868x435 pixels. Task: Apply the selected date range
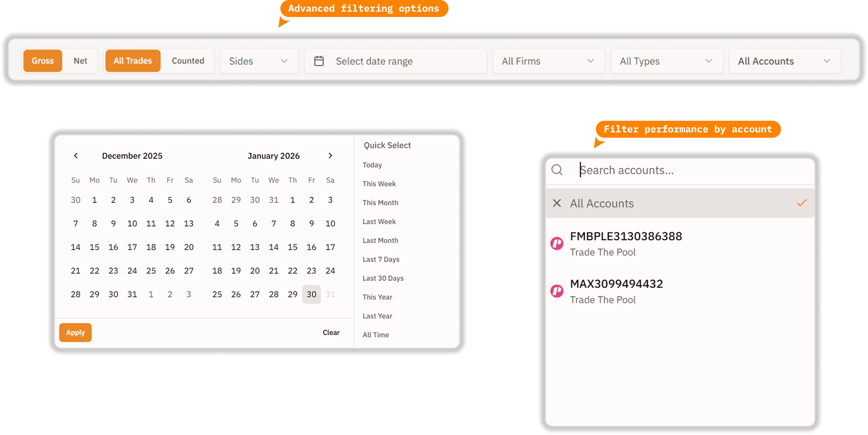tap(76, 333)
